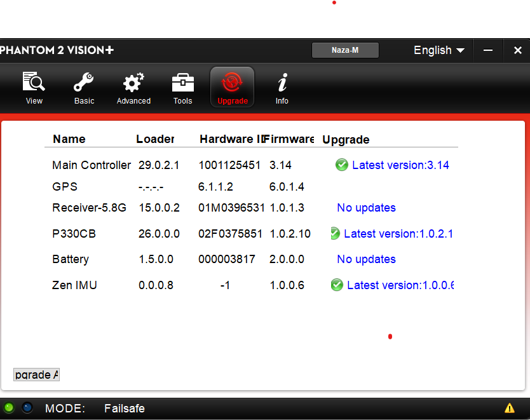Select the GPS row name
The width and height of the screenshot is (530, 420).
65,187
